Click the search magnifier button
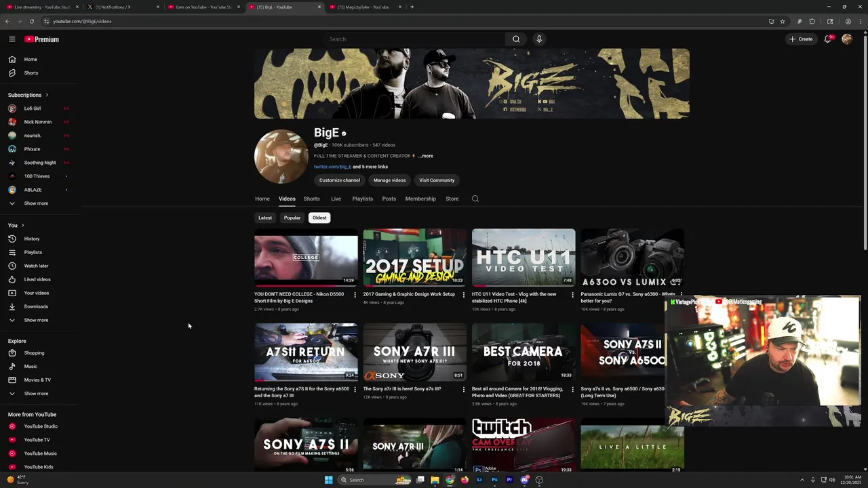The height and width of the screenshot is (488, 868). [x=516, y=39]
